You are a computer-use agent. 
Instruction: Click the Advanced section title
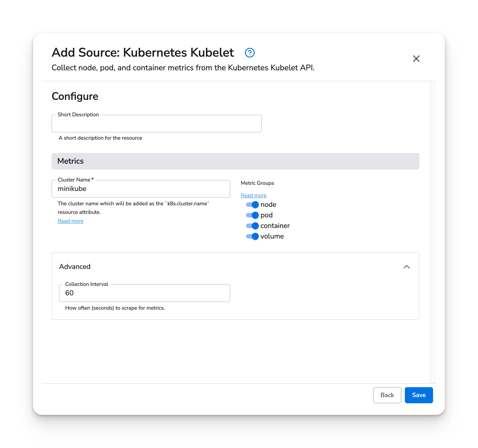[x=75, y=267]
